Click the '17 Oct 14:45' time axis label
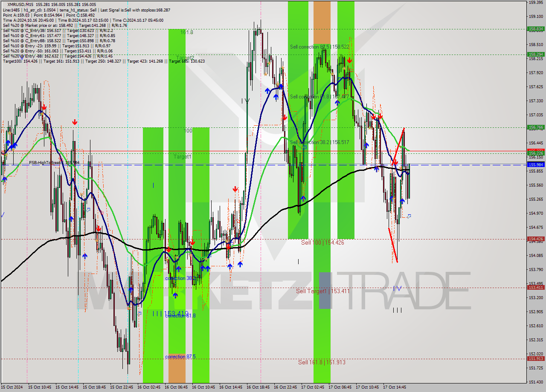 point(394,387)
